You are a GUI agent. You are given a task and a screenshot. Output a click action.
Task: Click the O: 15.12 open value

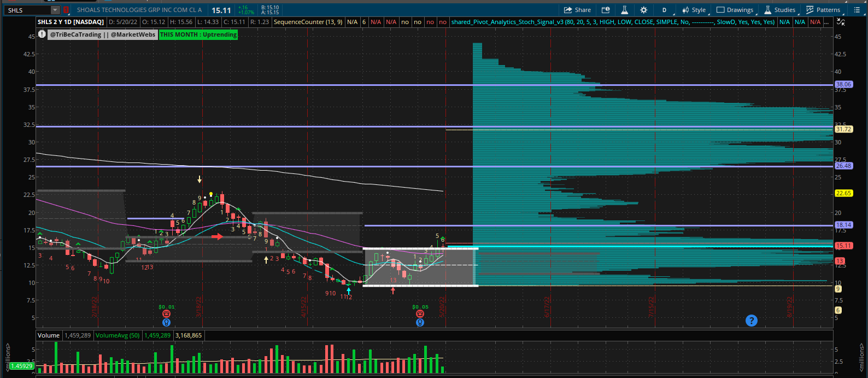pyautogui.click(x=154, y=22)
